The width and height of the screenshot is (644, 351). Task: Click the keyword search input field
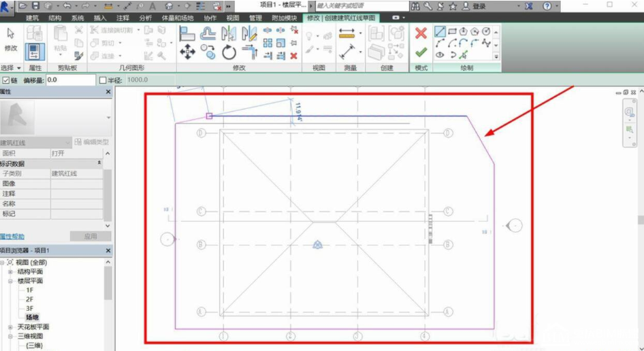362,5
